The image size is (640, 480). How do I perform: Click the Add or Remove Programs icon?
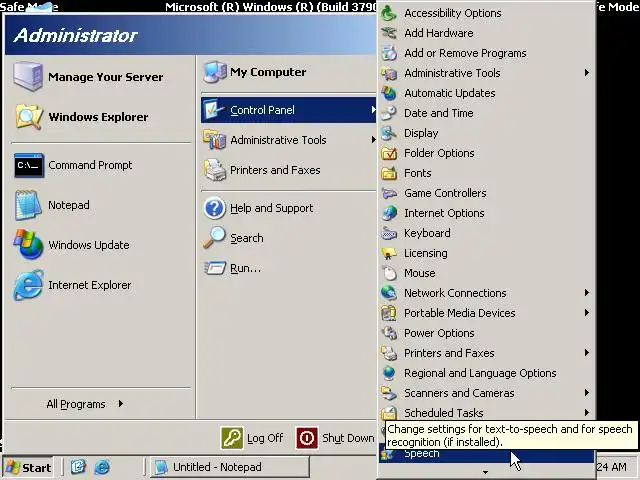pyautogui.click(x=389, y=53)
